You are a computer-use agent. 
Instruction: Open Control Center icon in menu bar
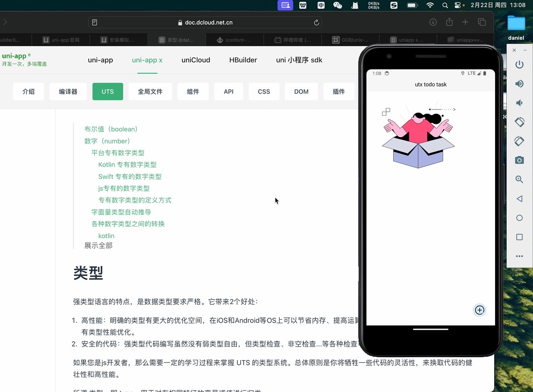[457, 5]
